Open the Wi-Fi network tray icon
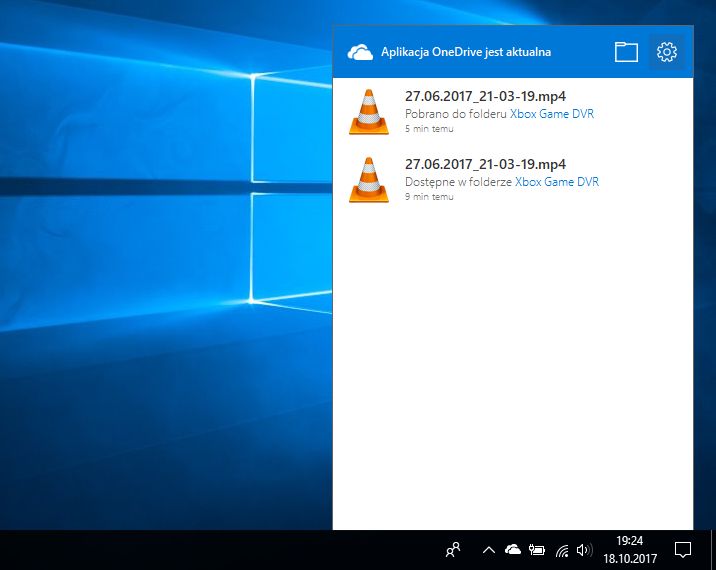The height and width of the screenshot is (570, 716). (x=562, y=550)
